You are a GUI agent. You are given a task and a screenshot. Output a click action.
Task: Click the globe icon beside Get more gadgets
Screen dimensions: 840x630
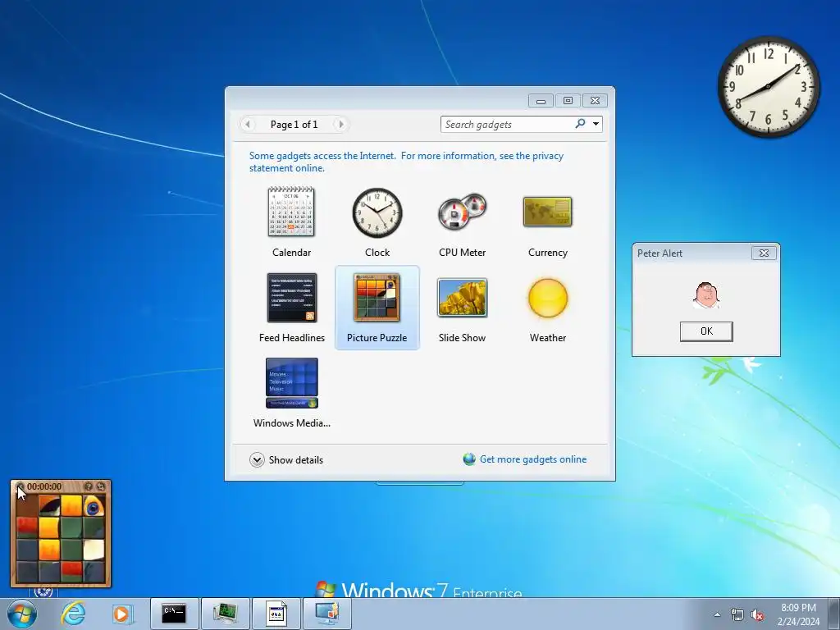pyautogui.click(x=469, y=459)
